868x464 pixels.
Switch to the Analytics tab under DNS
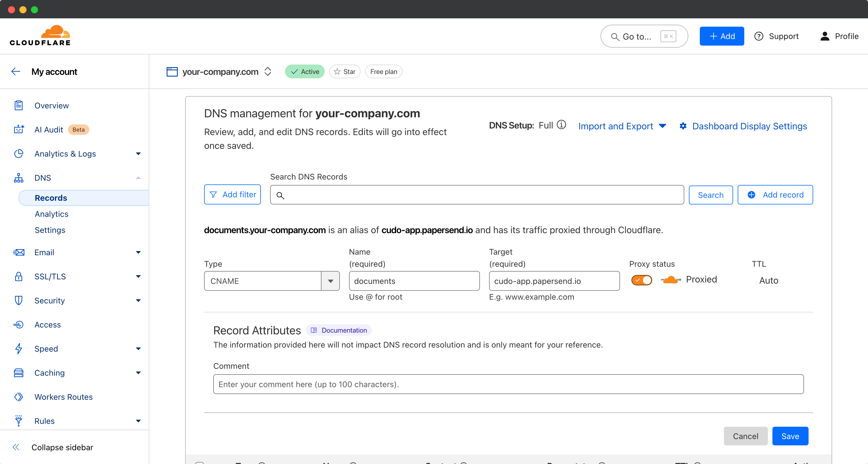pos(51,214)
